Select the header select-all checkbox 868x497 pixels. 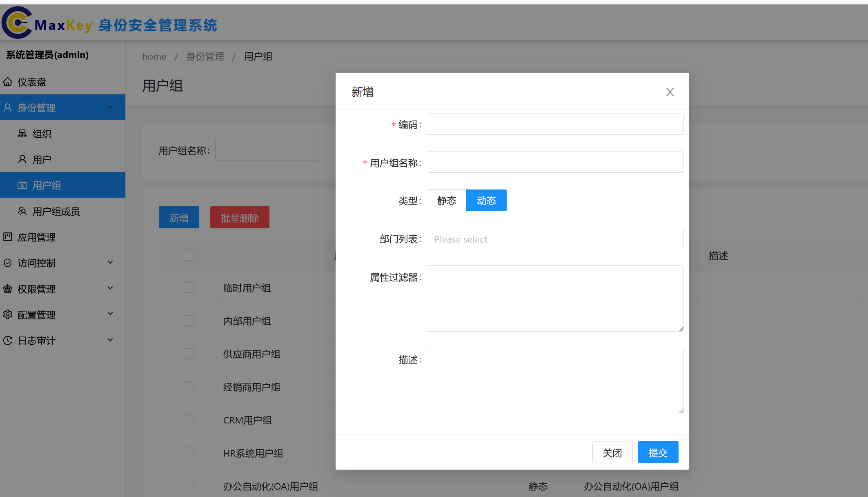coord(188,254)
